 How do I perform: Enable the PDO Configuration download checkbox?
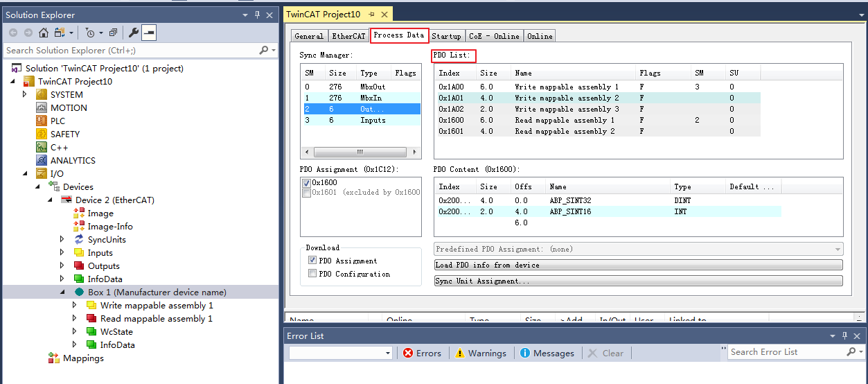tap(312, 274)
